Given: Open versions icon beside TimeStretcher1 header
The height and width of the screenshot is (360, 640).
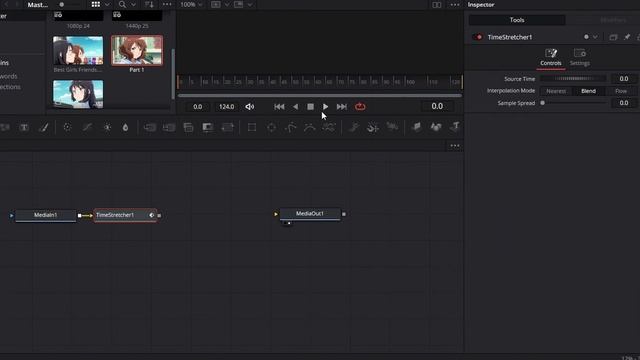Looking at the screenshot, I should [x=613, y=37].
